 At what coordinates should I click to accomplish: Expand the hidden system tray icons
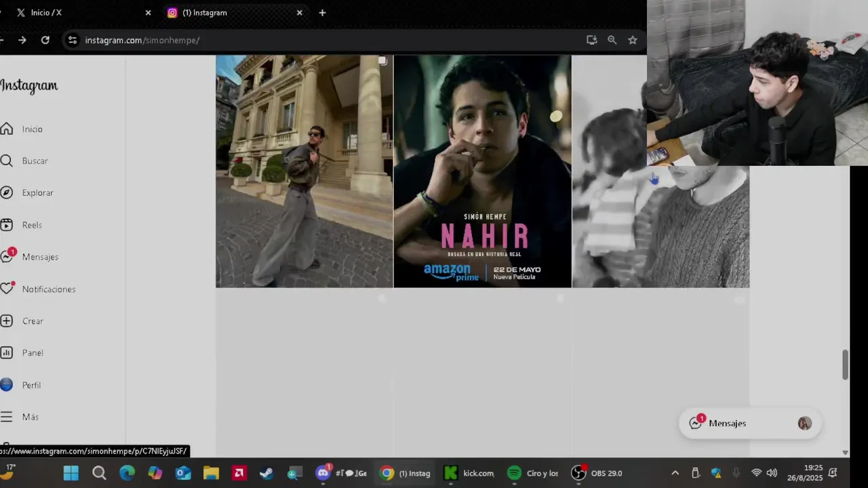[675, 473]
